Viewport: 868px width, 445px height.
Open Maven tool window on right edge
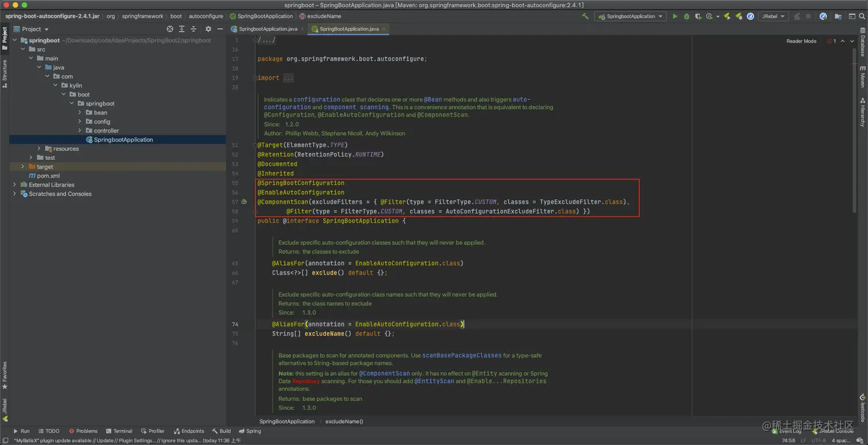pos(862,76)
